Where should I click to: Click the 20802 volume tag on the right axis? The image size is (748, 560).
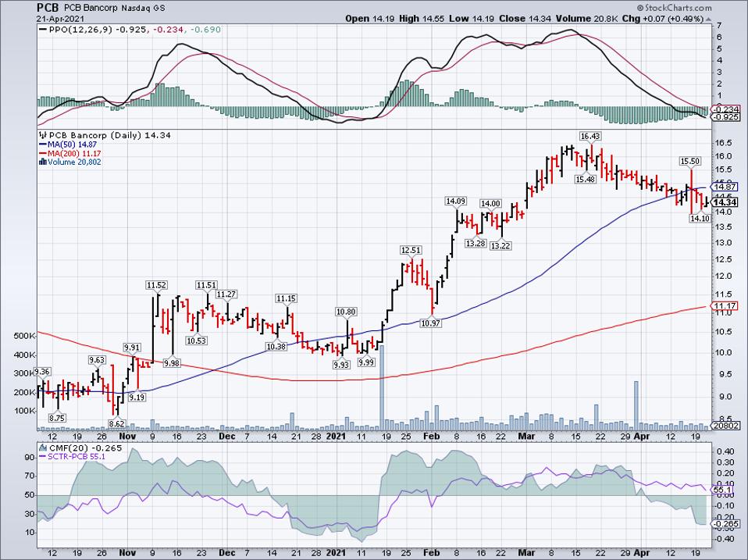point(725,426)
